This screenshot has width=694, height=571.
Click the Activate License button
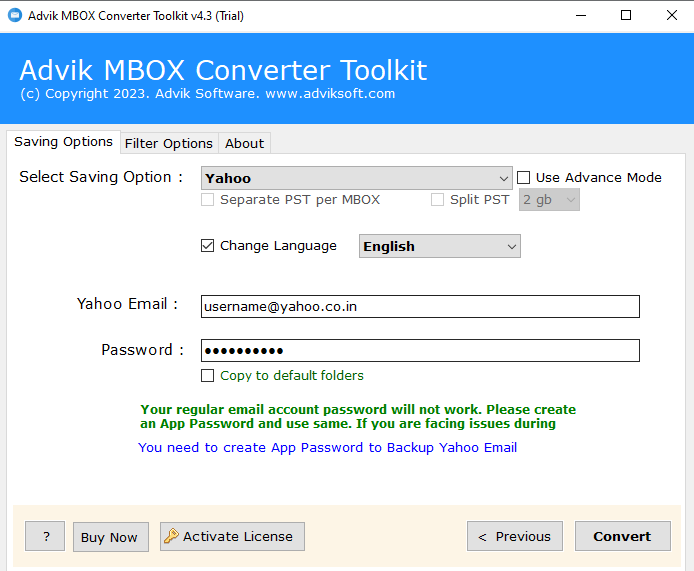click(x=232, y=536)
